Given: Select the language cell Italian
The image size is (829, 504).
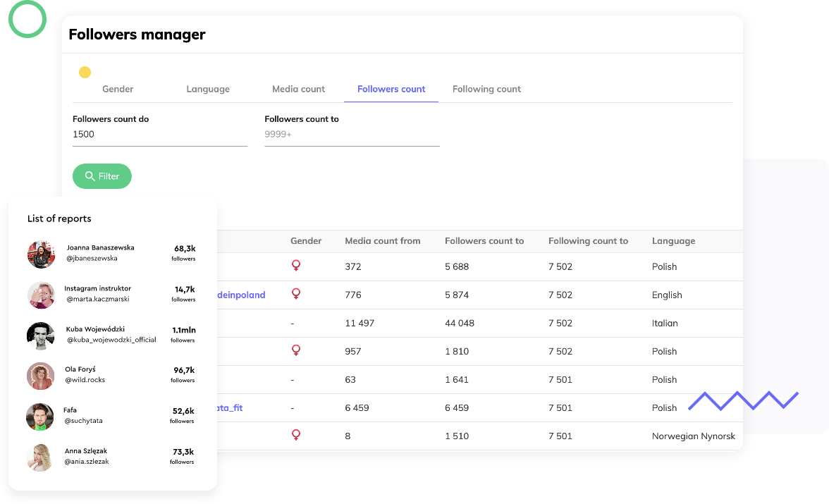Looking at the screenshot, I should click(x=665, y=323).
